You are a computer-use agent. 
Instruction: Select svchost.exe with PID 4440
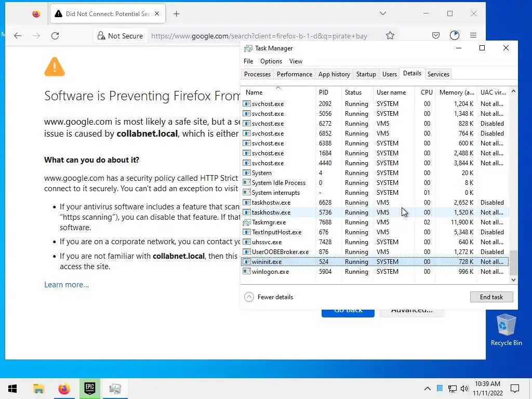point(375,163)
